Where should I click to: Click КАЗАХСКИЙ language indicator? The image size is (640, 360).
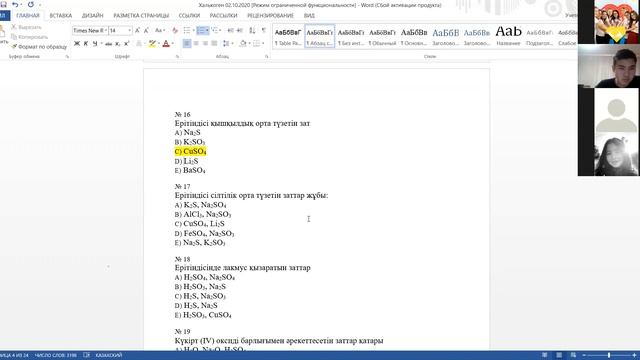click(x=109, y=355)
